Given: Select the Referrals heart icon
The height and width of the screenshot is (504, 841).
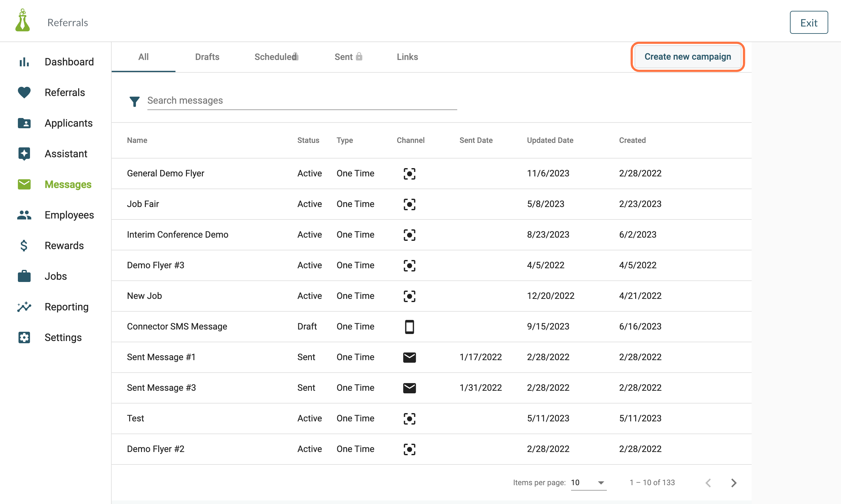Looking at the screenshot, I should [24, 93].
